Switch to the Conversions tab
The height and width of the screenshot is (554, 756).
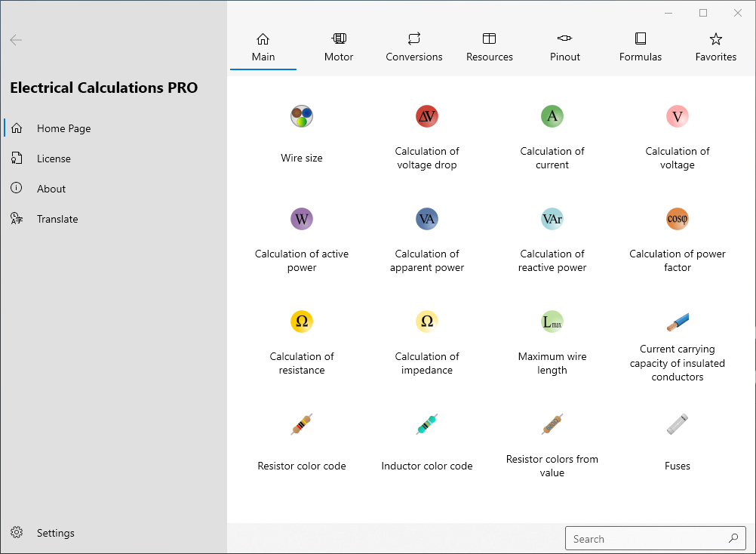coord(414,47)
